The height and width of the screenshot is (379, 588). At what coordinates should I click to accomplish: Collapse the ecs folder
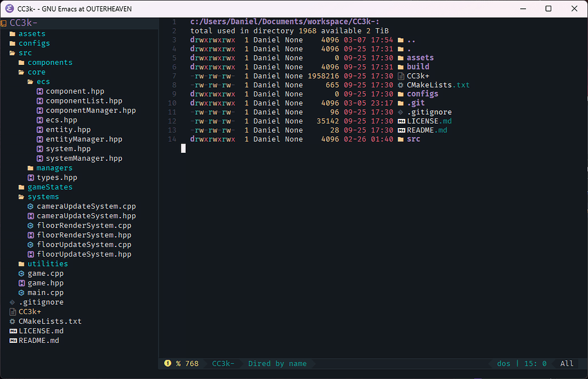pos(43,81)
